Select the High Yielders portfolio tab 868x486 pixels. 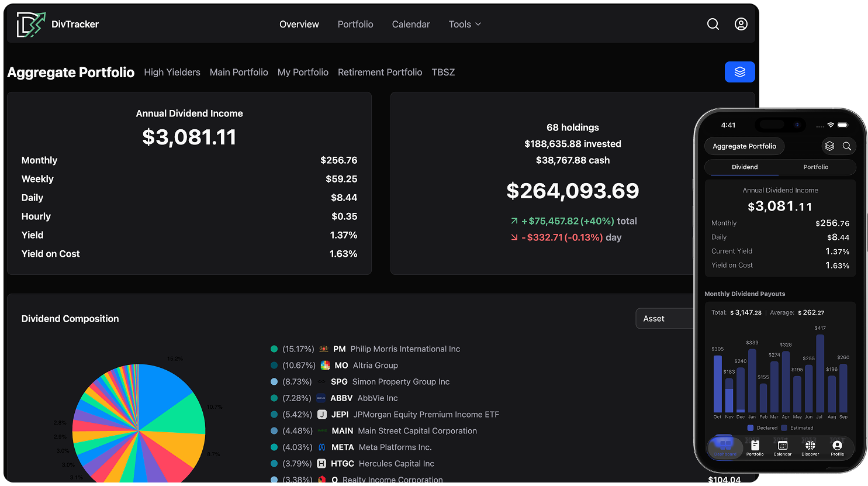click(x=172, y=73)
